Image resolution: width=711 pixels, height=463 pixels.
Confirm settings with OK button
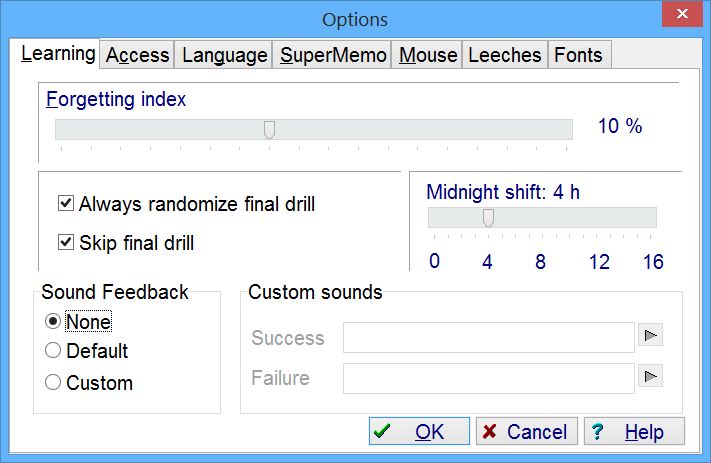(x=419, y=432)
